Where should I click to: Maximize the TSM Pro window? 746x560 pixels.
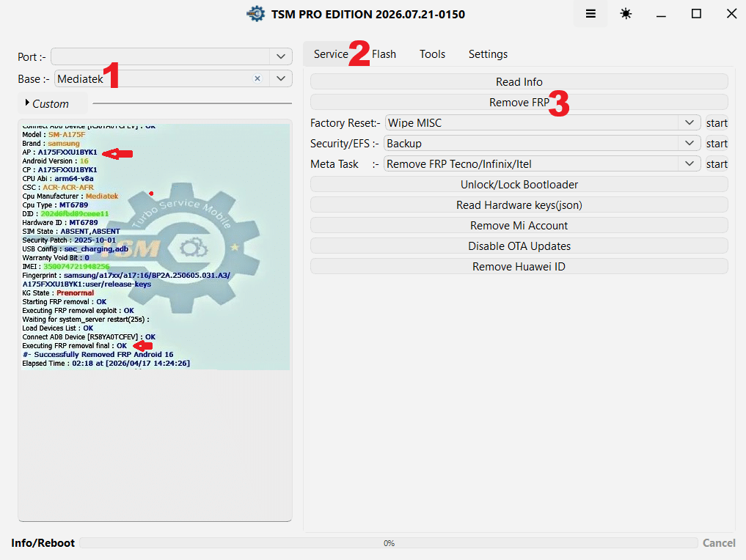click(696, 14)
